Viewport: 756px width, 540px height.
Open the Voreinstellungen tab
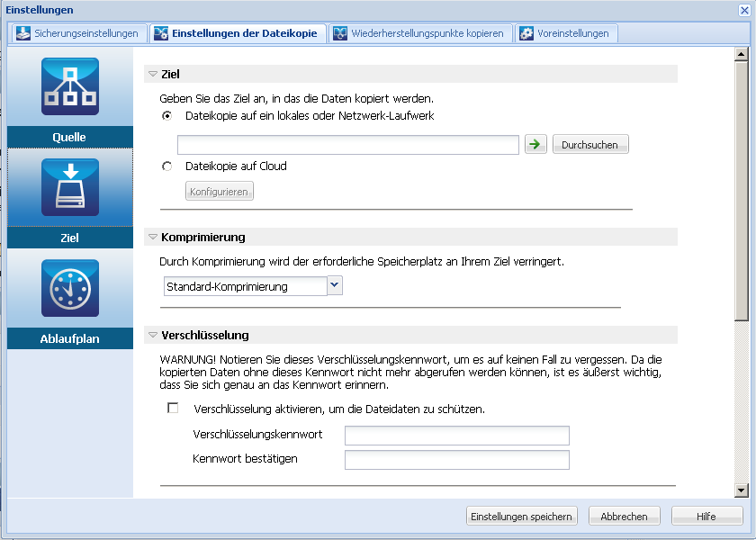pyautogui.click(x=566, y=33)
